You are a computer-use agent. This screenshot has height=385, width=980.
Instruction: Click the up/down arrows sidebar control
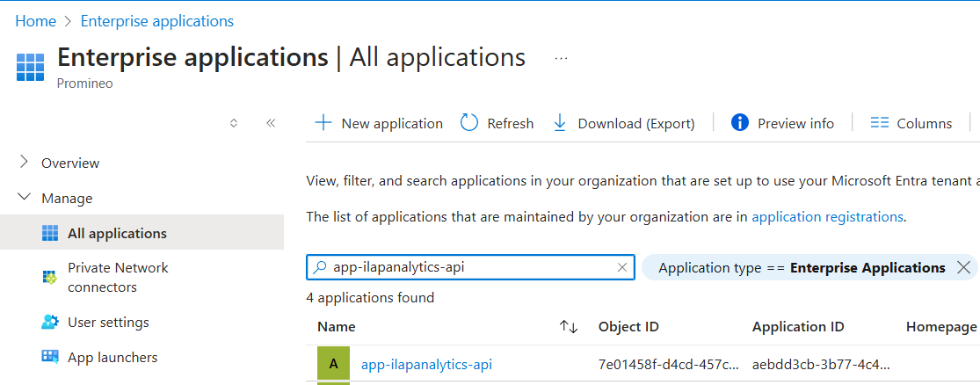tap(234, 123)
